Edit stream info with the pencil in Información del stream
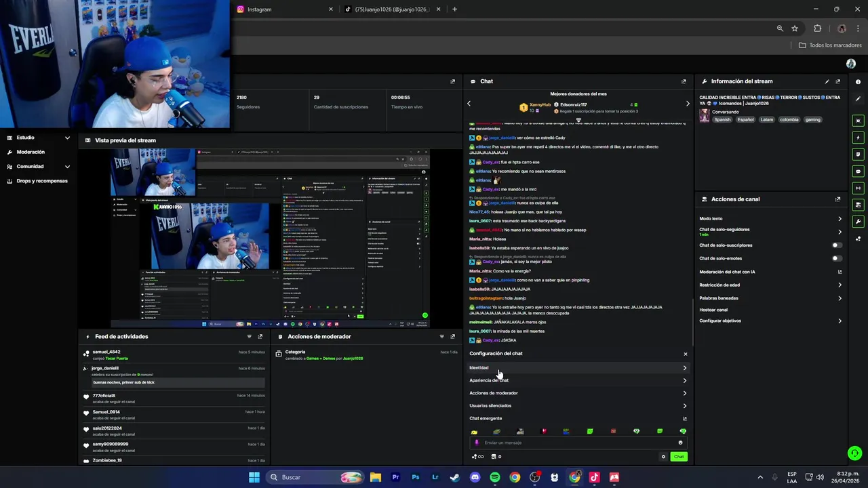The height and width of the screenshot is (488, 868). (x=827, y=81)
